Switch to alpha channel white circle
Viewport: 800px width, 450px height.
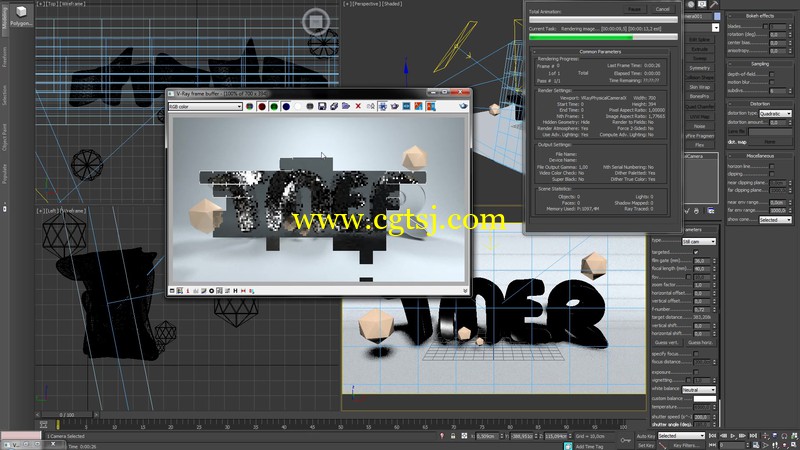pos(298,106)
